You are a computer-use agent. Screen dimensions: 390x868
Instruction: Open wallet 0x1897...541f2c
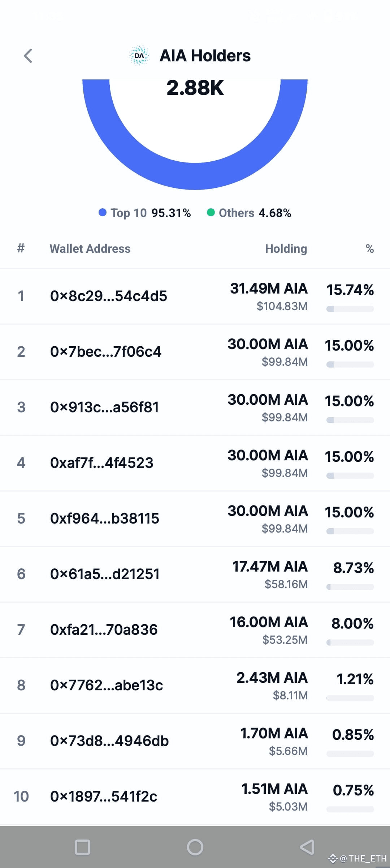195,797
